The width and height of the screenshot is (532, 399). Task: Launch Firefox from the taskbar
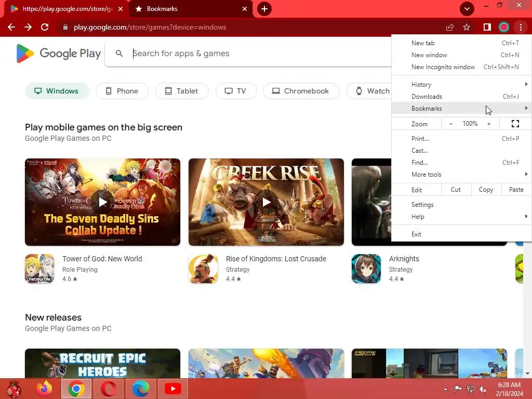pyautogui.click(x=45, y=389)
